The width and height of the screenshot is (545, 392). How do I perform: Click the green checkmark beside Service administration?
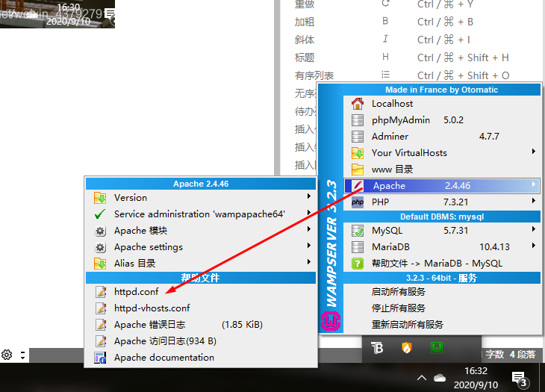click(x=100, y=214)
